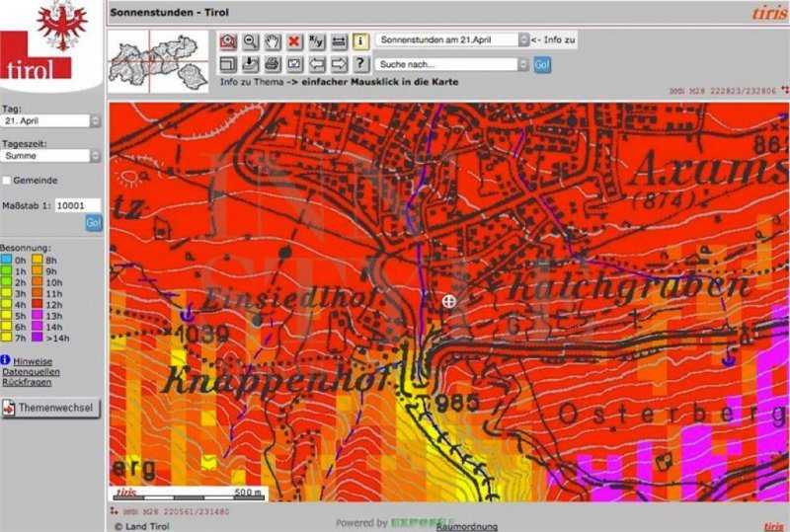Open the x/y coordinates tool
The height and width of the screenshot is (532, 790).
[x=316, y=41]
